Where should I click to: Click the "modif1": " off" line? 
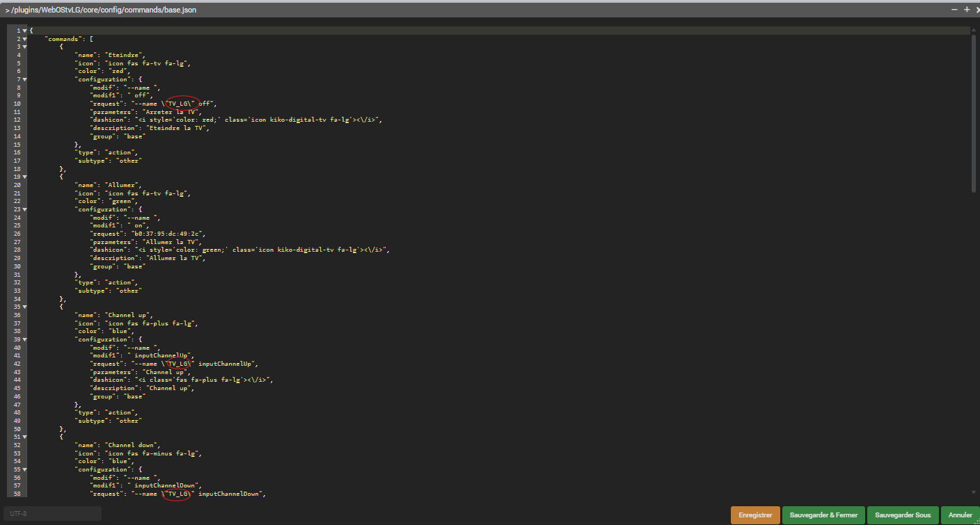point(122,95)
